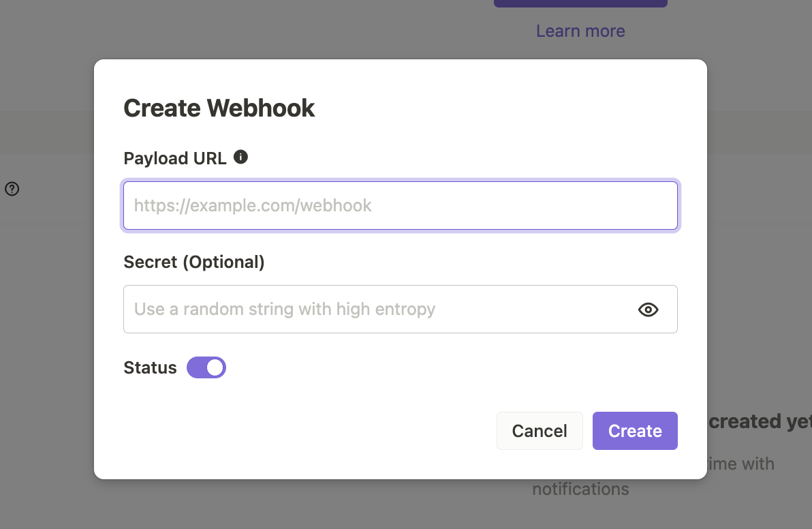Click the info badge beside Payload URL
812x529 pixels.
click(x=240, y=156)
